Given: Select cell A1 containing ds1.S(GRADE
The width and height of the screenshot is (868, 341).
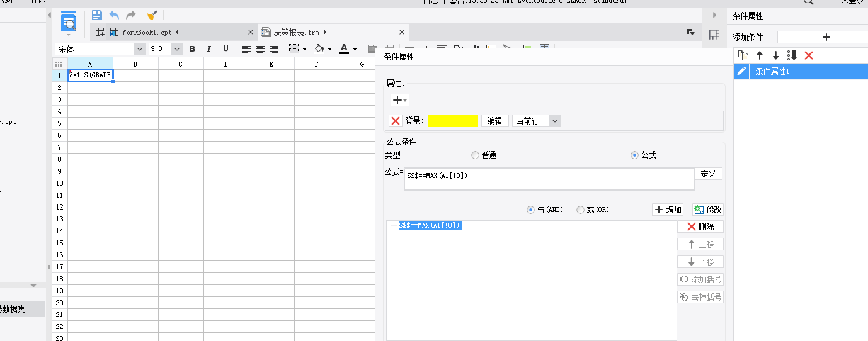Looking at the screenshot, I should tap(91, 75).
